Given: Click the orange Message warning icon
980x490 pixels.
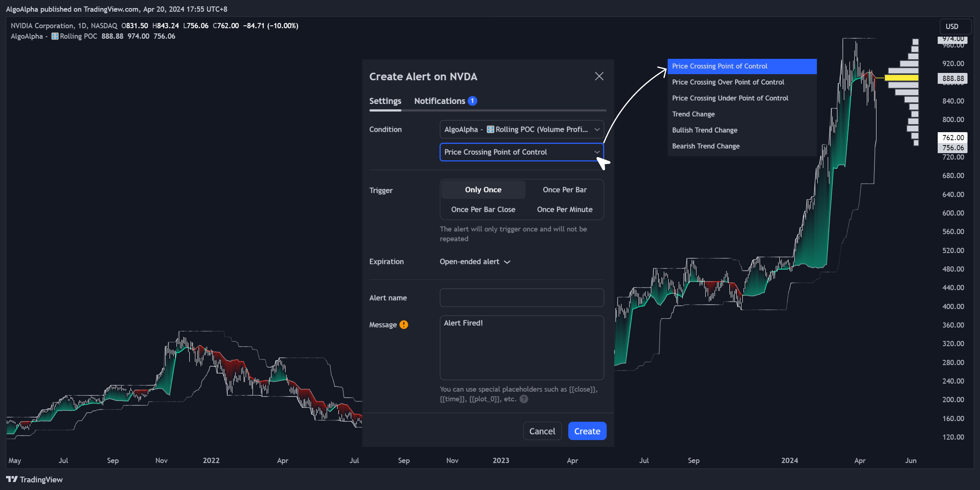Looking at the screenshot, I should coord(404,325).
